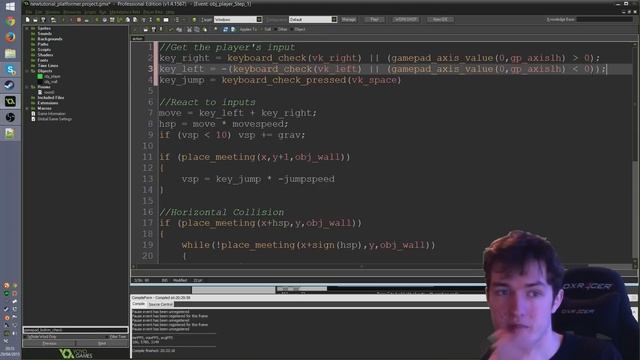This screenshot has width=640, height=360.
Task: Open the Help menu
Action: [170, 12]
